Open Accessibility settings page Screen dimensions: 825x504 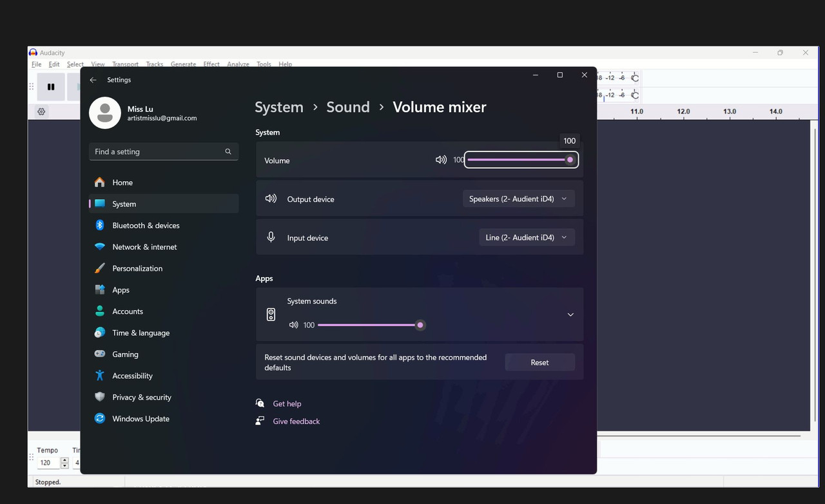164,376
